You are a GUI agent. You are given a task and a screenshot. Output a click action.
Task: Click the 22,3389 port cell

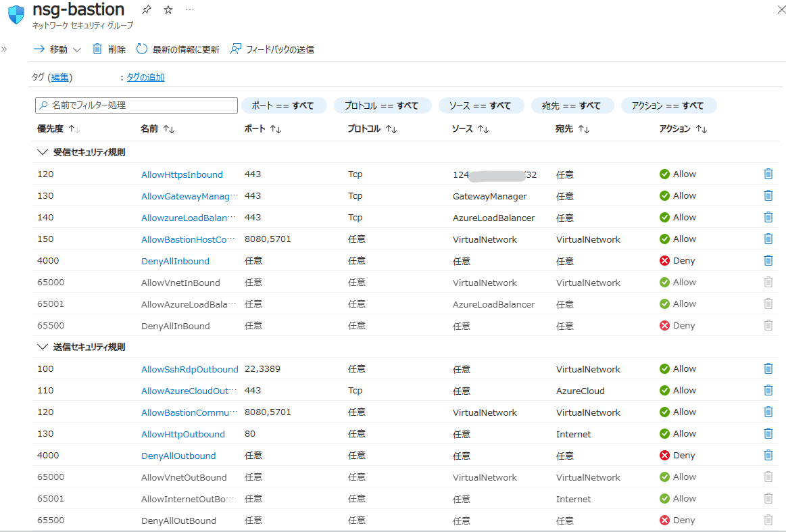tap(262, 368)
